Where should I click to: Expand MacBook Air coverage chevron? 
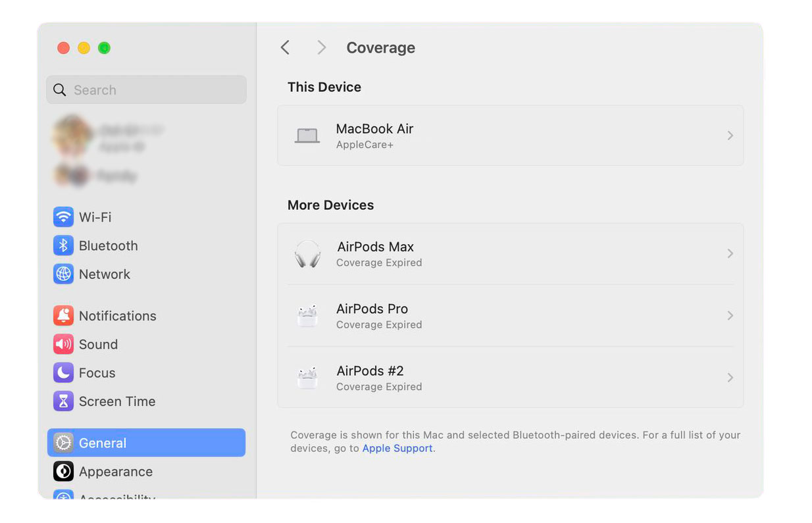(730, 136)
